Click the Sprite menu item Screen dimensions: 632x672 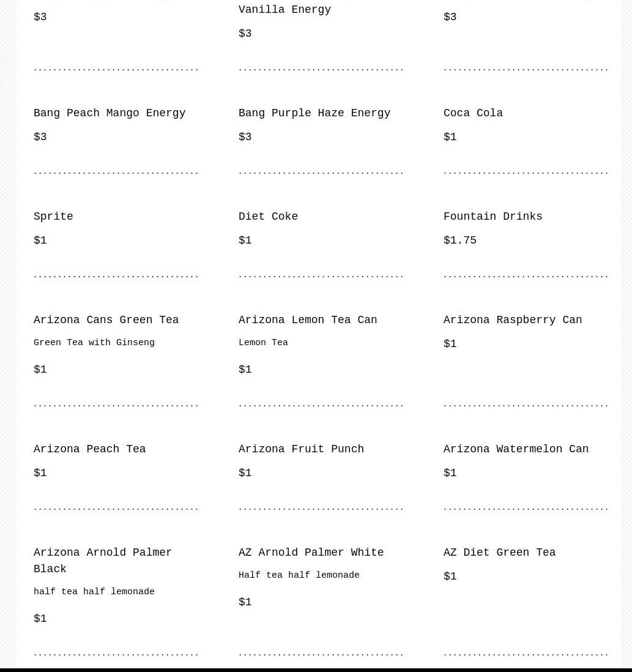pyautogui.click(x=53, y=217)
